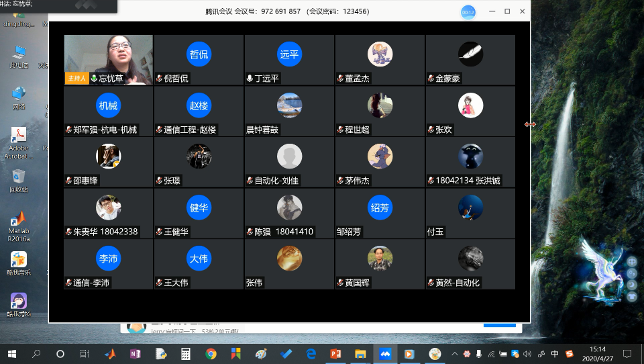Screen dimensions: 644x364
Task: Click the 哲侃 blue avatar
Action: click(199, 54)
